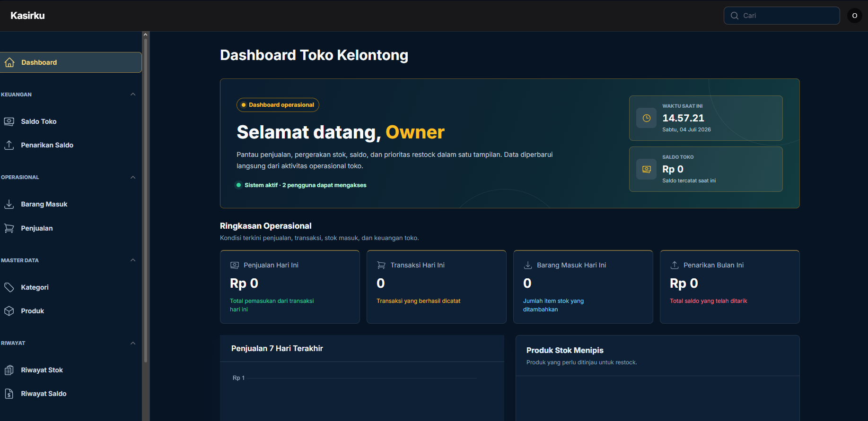Image resolution: width=868 pixels, height=421 pixels.
Task: Click the icon on Penjualan Hari Ini card
Action: pyautogui.click(x=235, y=265)
